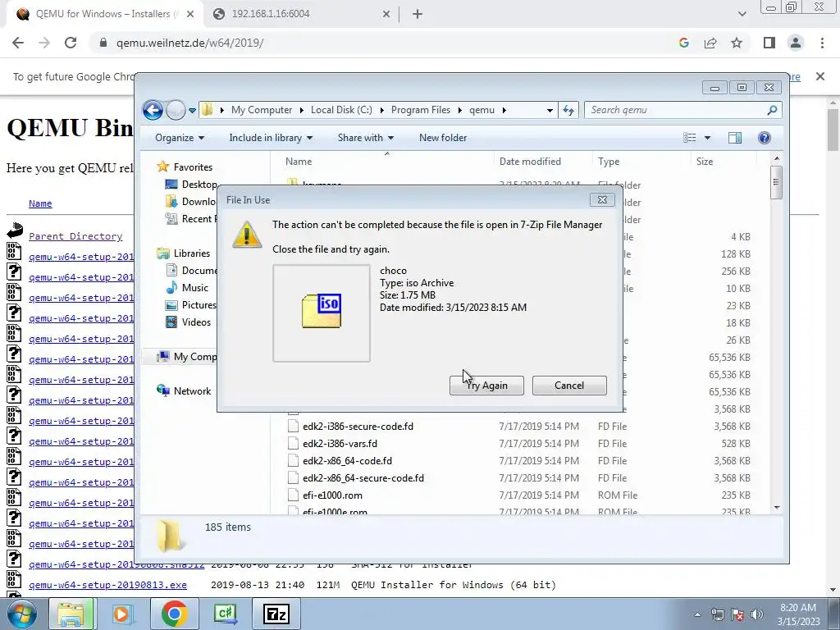Select file efi-e1000.rom

coord(332,495)
